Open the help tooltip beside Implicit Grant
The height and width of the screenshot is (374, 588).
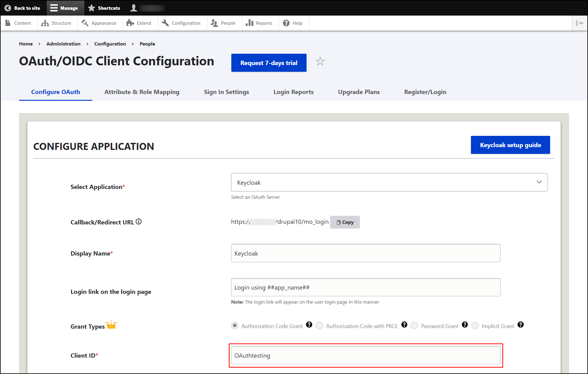(520, 325)
